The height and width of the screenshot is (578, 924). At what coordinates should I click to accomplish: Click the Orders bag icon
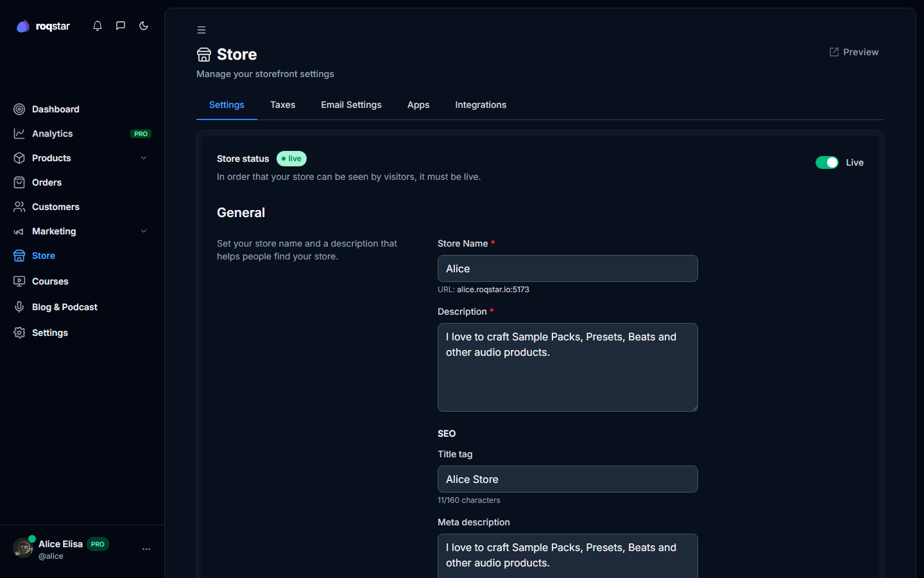click(19, 182)
